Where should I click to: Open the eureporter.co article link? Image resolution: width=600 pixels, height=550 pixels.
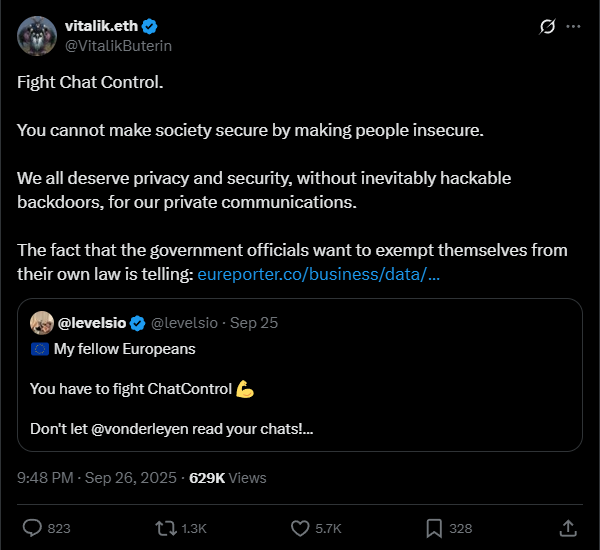pyautogui.click(x=319, y=274)
